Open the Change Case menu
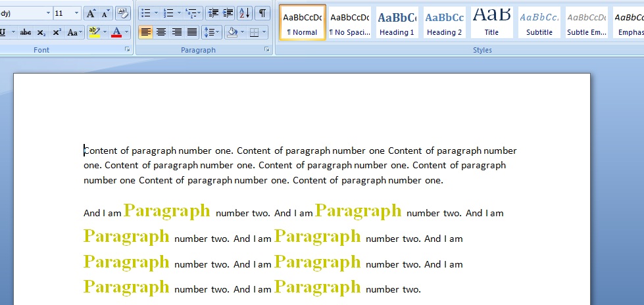Viewport: 644px width, 305px height. [x=74, y=32]
